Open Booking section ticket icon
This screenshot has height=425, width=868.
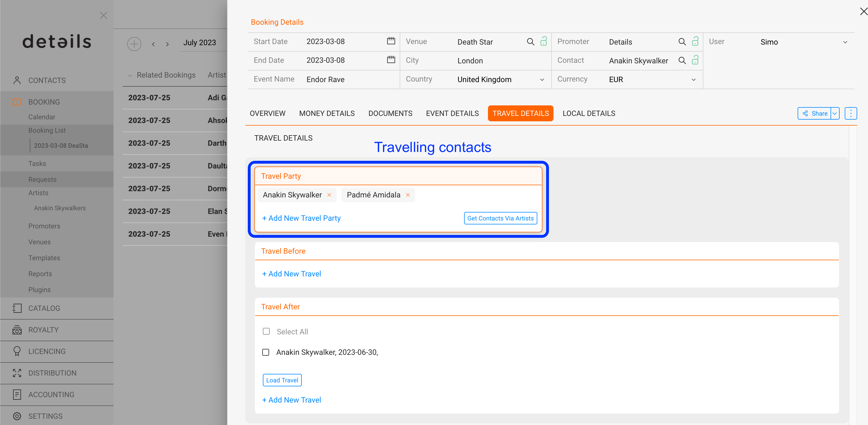(x=17, y=102)
